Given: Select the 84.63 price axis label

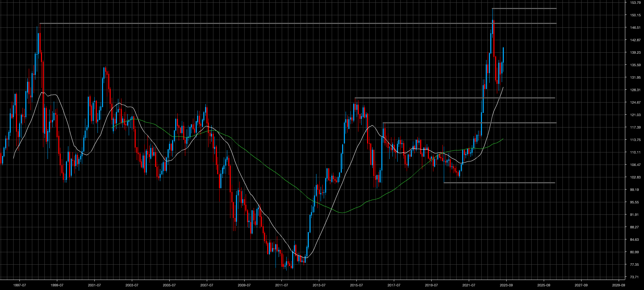Looking at the screenshot, I should coord(634,240).
